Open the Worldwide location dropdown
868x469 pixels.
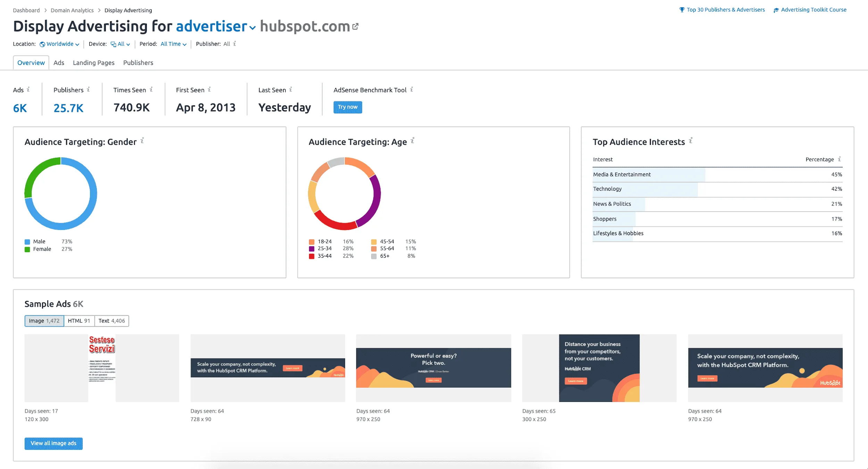pos(60,44)
